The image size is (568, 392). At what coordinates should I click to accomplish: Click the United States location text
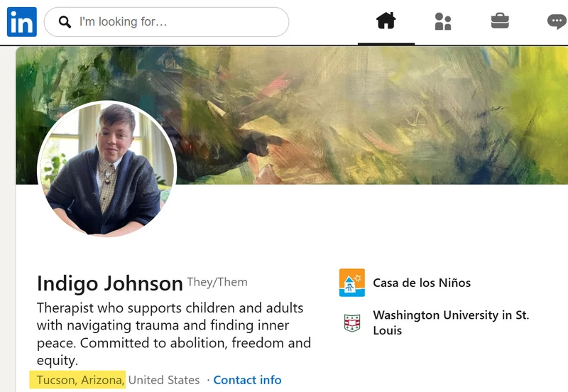(x=164, y=380)
